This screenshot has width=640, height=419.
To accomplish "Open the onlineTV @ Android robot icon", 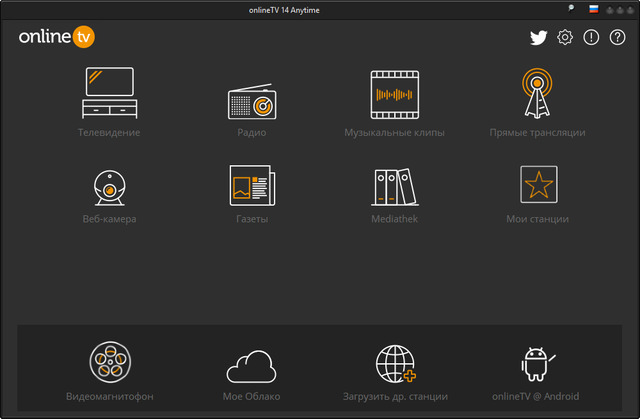I will 537,364.
